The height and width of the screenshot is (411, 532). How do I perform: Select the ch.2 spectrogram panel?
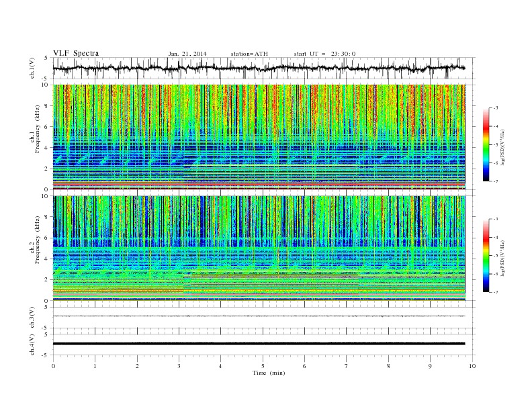[x=259, y=248]
